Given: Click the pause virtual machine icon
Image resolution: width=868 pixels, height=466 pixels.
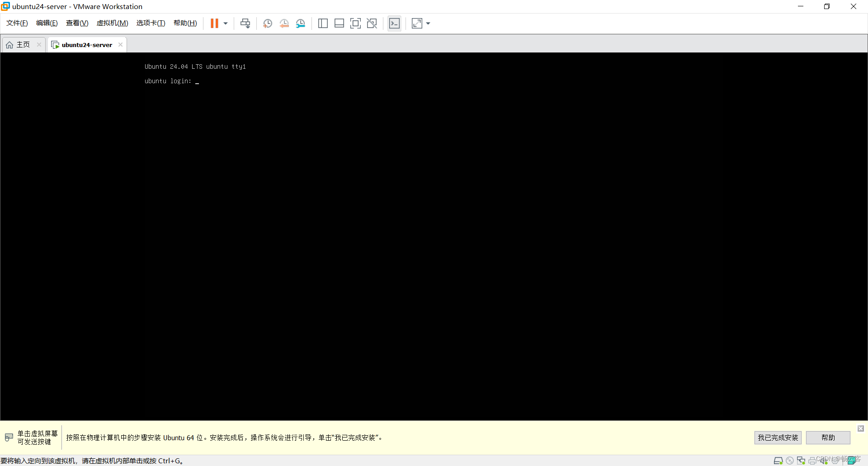Looking at the screenshot, I should (x=214, y=23).
